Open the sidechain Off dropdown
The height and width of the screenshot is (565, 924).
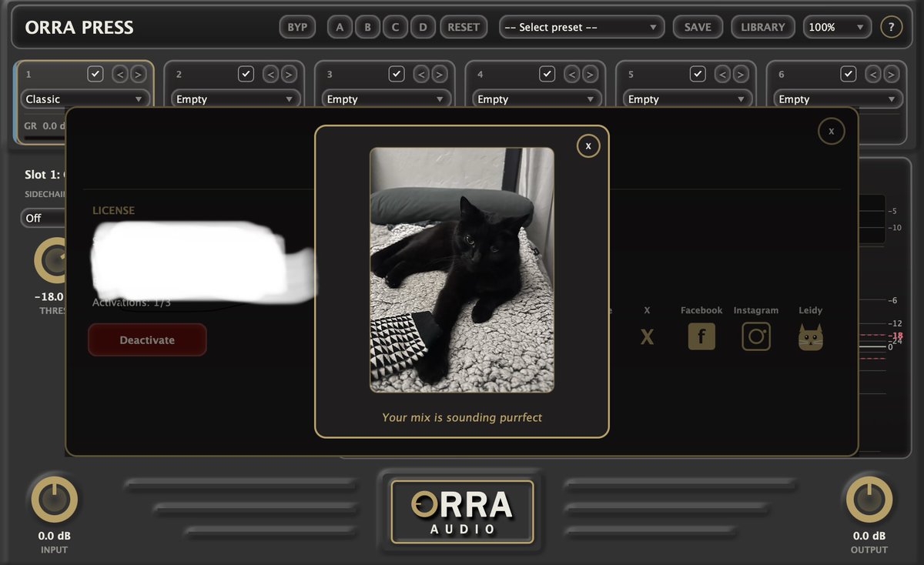click(x=43, y=218)
